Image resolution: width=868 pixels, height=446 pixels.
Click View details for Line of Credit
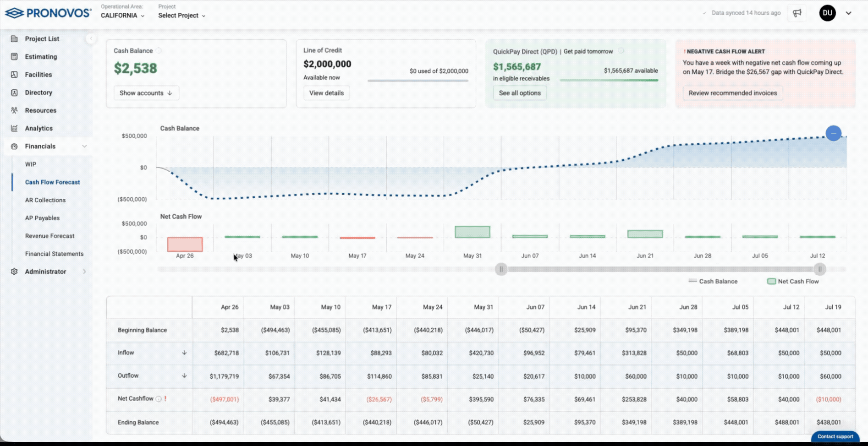tap(326, 93)
